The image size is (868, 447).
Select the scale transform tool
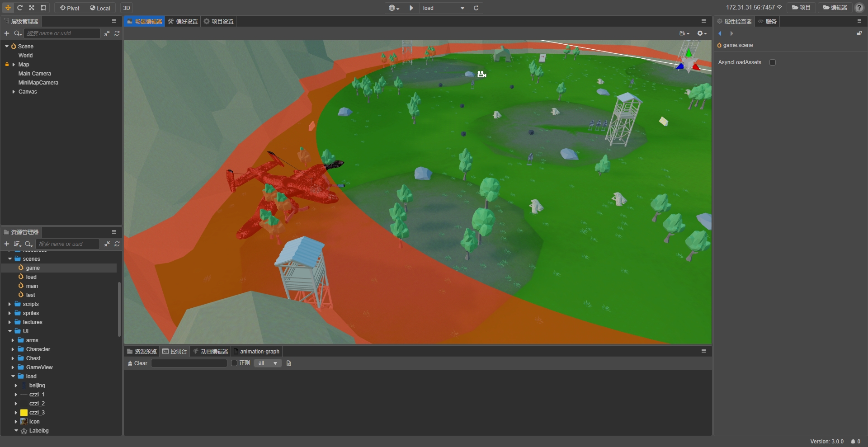32,8
